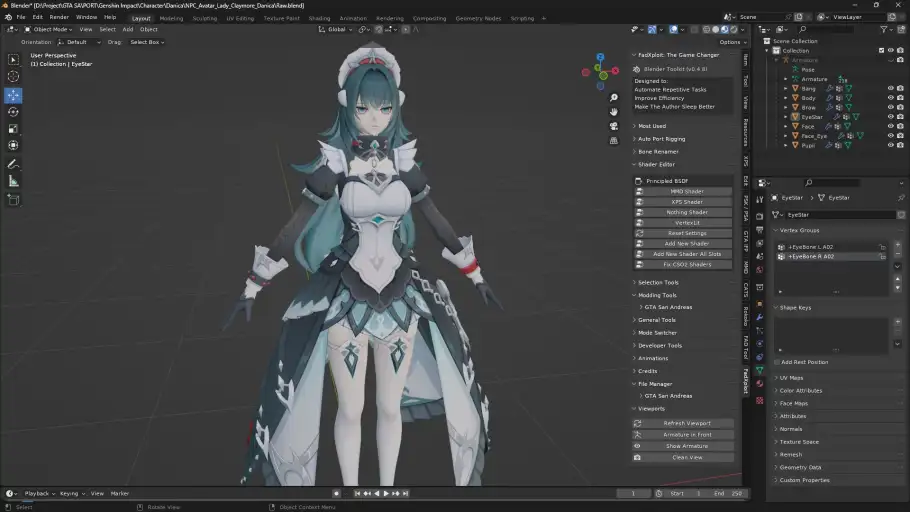Switch to Shading workspace tab
This screenshot has width=910, height=512.
(x=319, y=19)
